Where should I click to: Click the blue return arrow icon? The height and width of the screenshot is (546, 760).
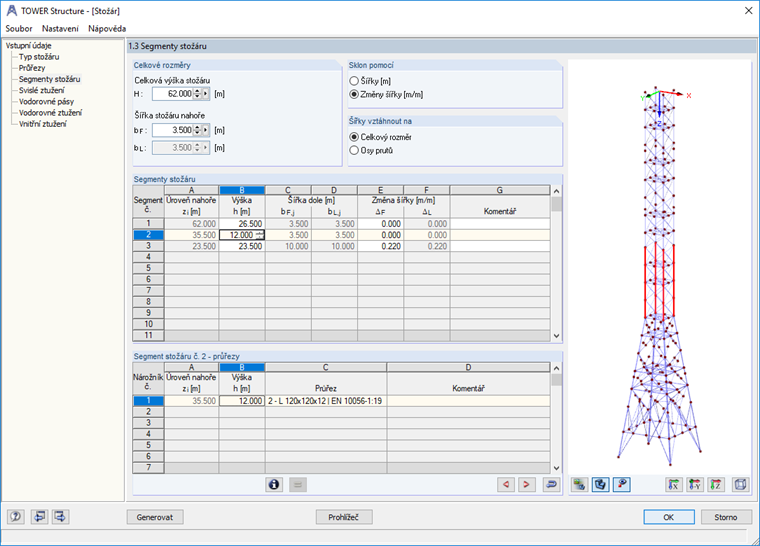(x=551, y=484)
